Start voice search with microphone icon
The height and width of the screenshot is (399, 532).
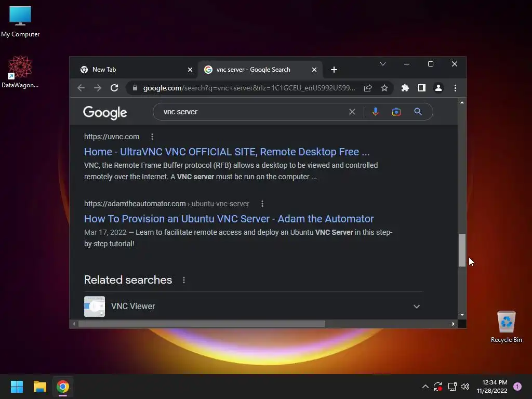click(376, 112)
